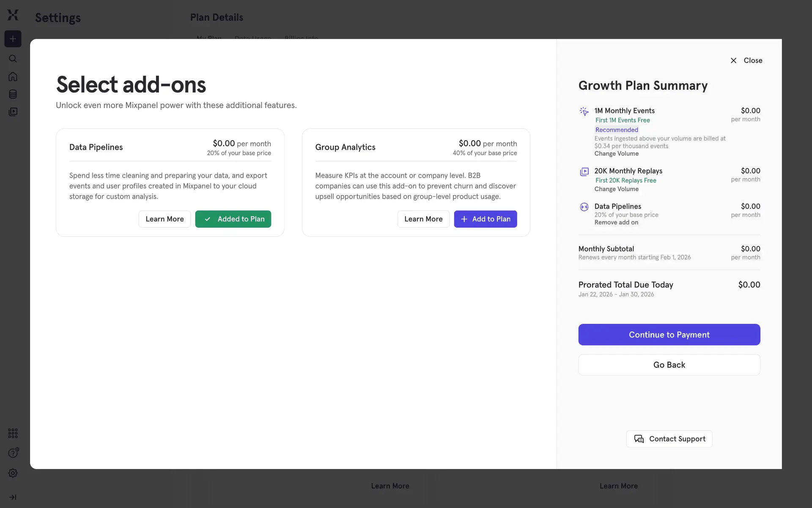Open Contact Support chat
The image size is (812, 508).
pyautogui.click(x=669, y=439)
